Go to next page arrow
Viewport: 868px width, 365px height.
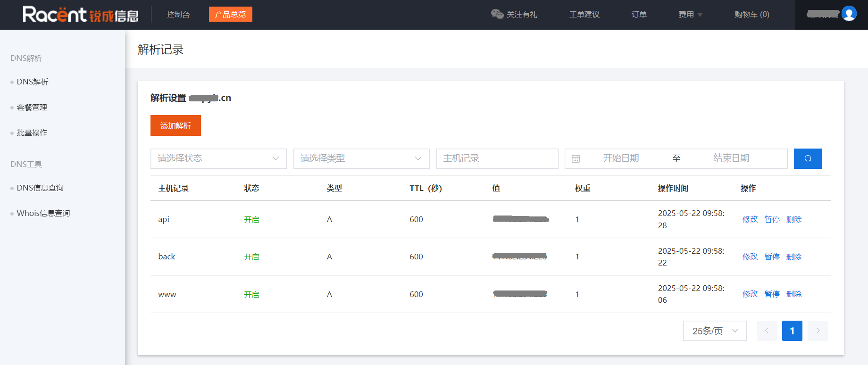pyautogui.click(x=818, y=331)
